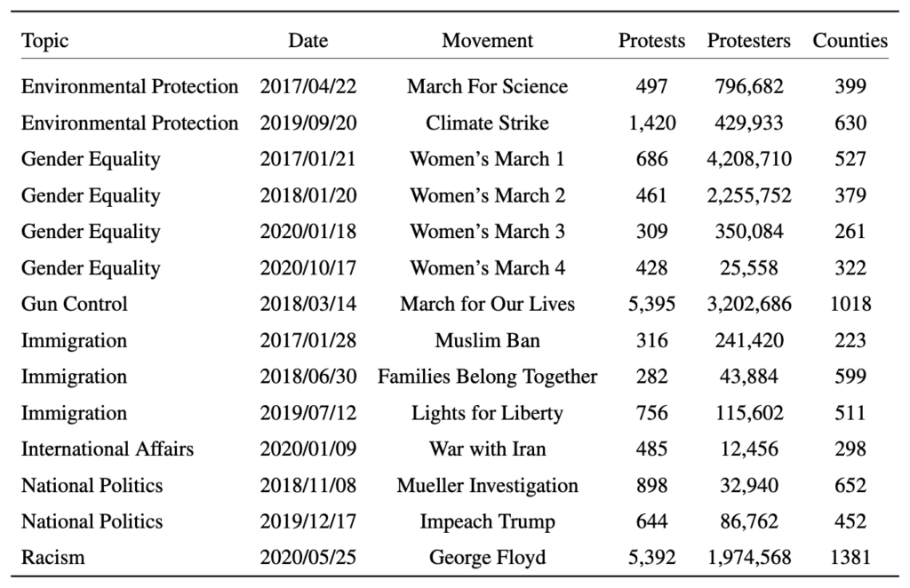This screenshot has height=588, width=910.
Task: Click the War with Iran cell
Action: [487, 449]
